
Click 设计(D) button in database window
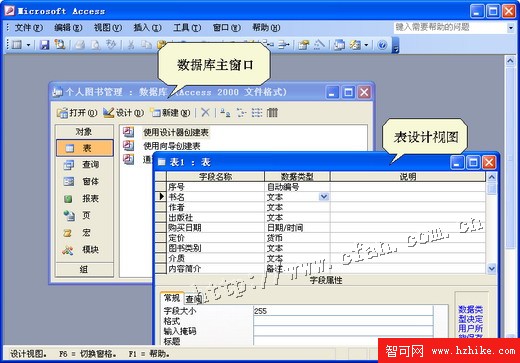coord(123,113)
